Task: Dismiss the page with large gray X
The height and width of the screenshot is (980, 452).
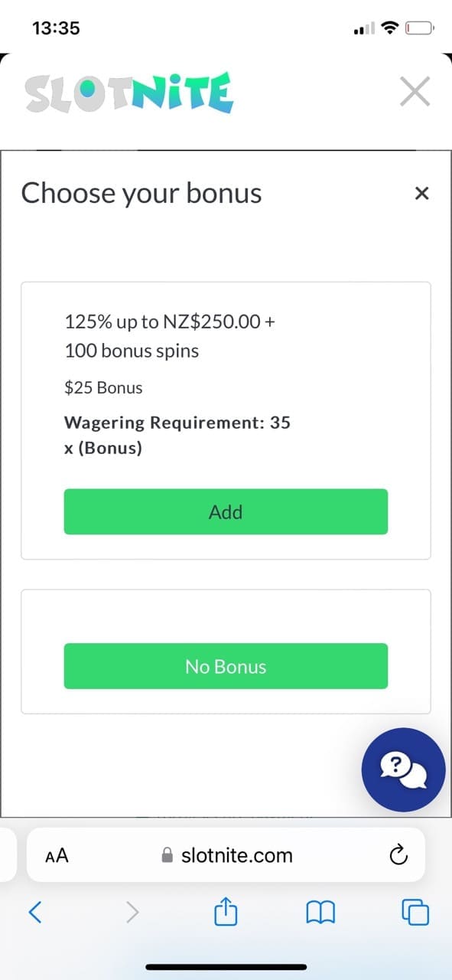Action: 415,93
